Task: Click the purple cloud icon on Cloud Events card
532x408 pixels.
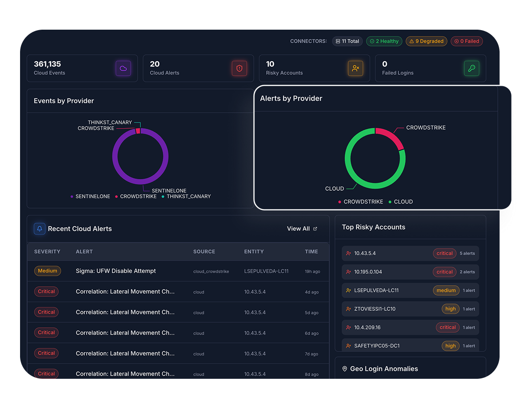Action: [x=123, y=68]
